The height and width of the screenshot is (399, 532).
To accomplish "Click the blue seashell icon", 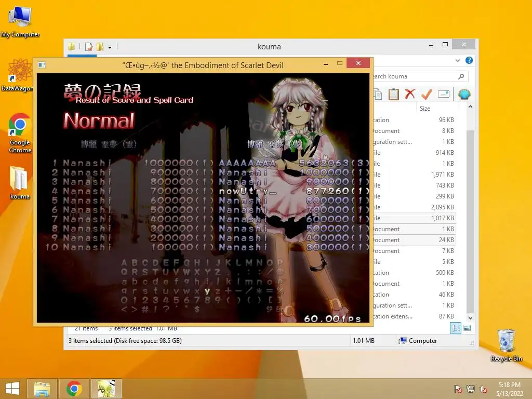I will coord(464,94).
